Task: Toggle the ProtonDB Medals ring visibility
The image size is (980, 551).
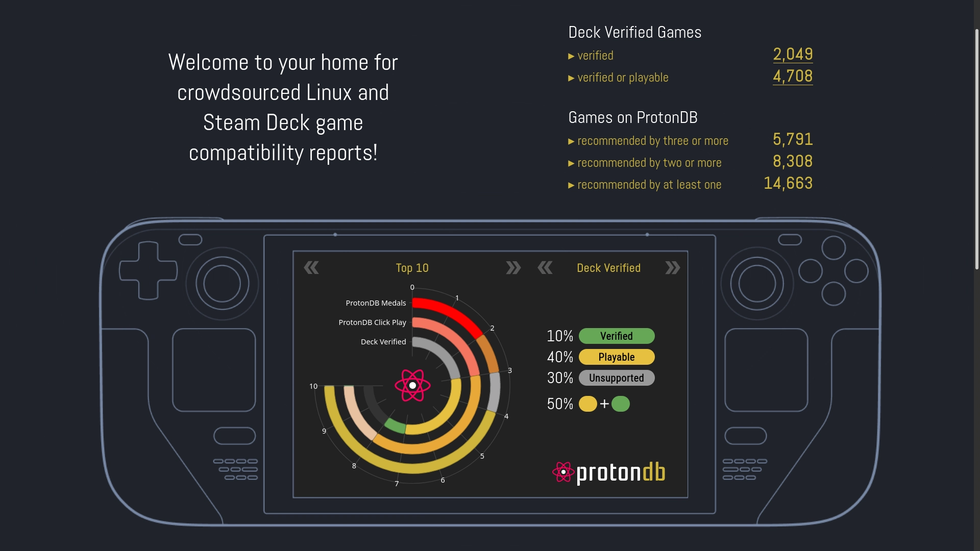Action: [x=375, y=302]
